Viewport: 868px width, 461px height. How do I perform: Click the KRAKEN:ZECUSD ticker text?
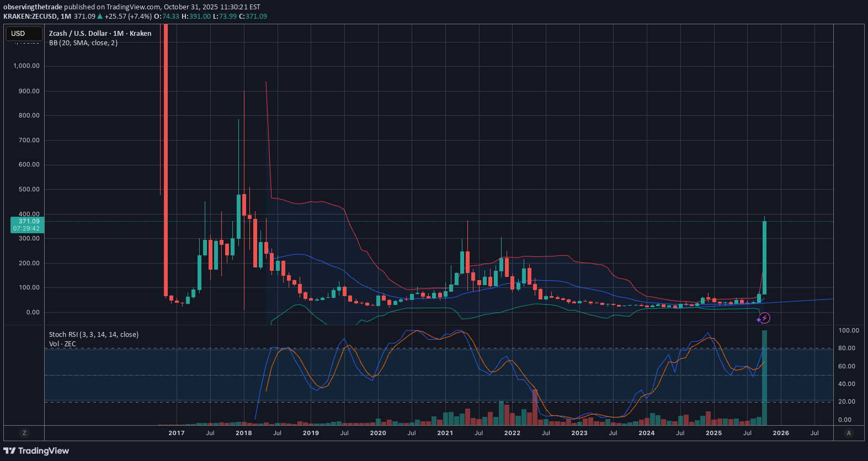[x=30, y=17]
